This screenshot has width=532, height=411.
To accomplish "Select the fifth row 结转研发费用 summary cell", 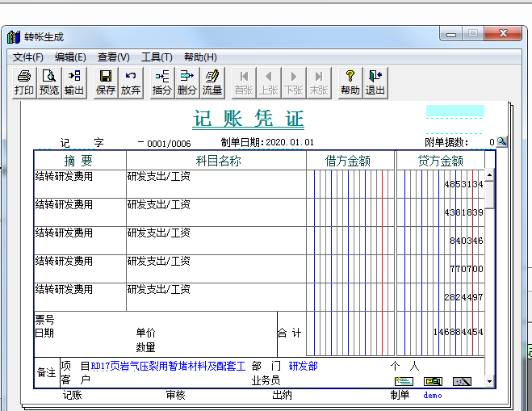I will click(80, 297).
